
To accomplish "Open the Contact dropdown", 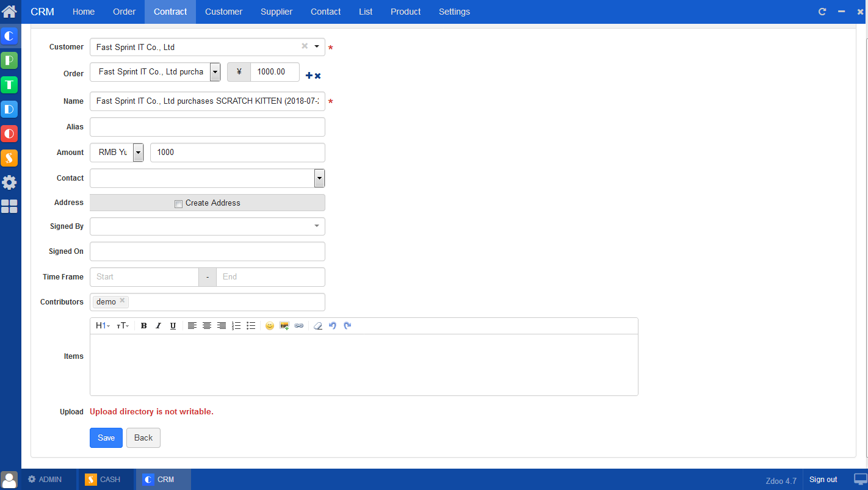I will (x=319, y=178).
